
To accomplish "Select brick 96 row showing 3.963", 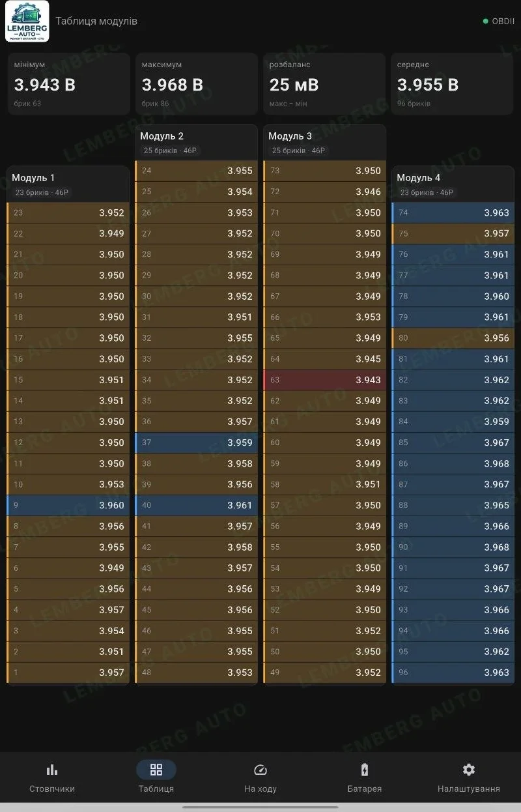I will pos(453,673).
